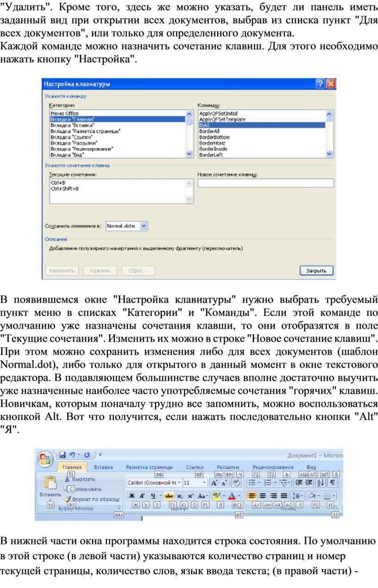Viewport: 378px width, 588px height.
Task: Select Format Painter (Формат по образцу)
Action: (92, 499)
